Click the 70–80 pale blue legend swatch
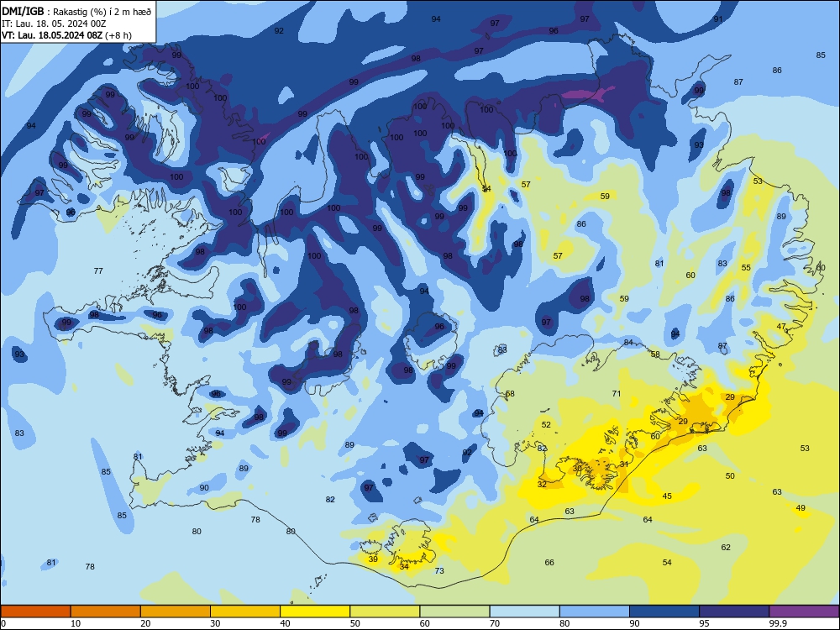Viewport: 840px width, 630px height. click(x=524, y=612)
